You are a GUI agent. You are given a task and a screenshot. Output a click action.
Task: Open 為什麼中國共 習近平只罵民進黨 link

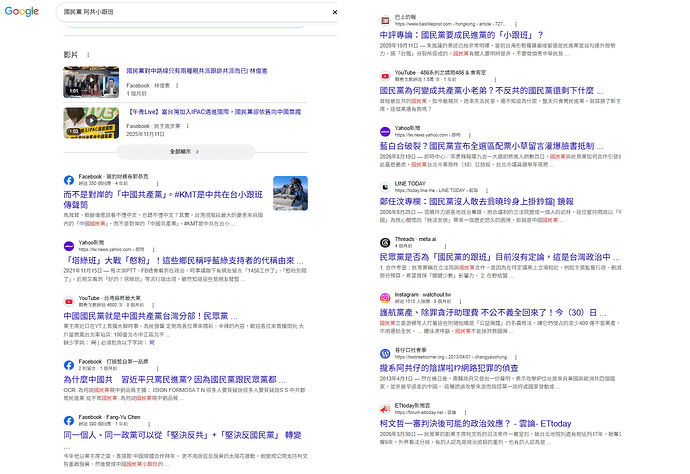pos(174,379)
